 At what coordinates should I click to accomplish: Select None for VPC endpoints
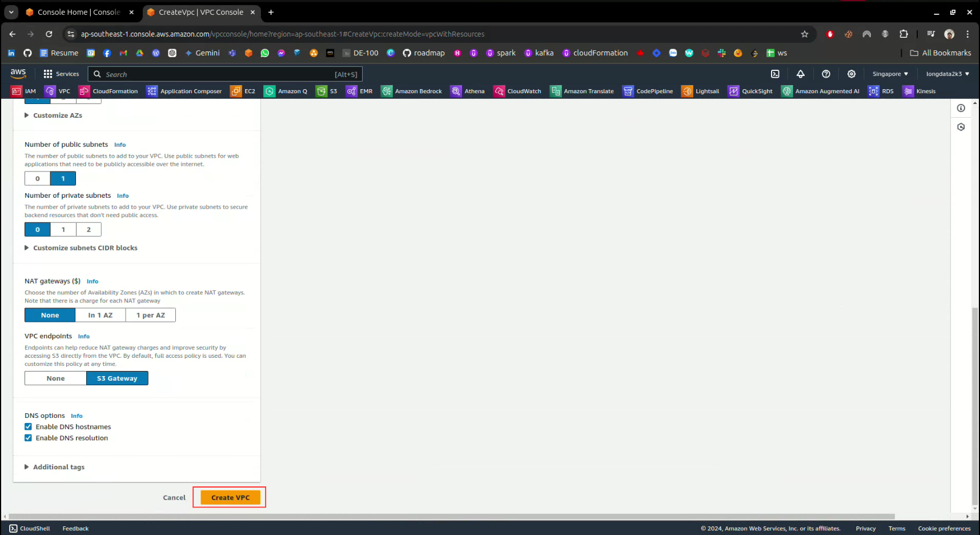pyautogui.click(x=55, y=378)
